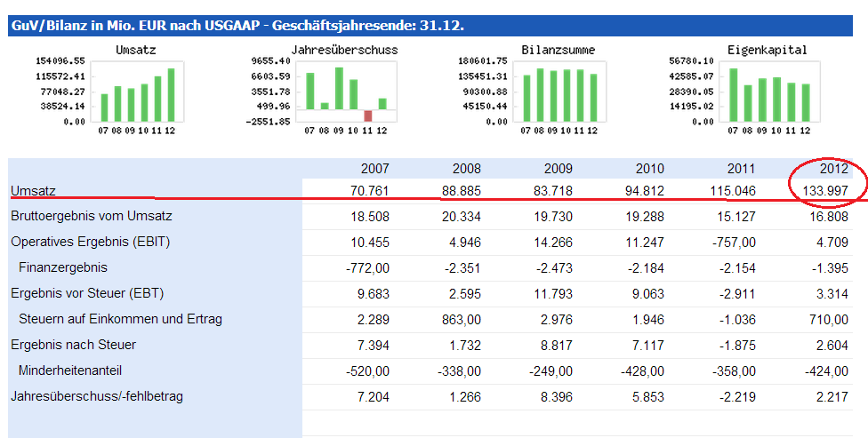868x438 pixels.
Task: Click the circled 2012 Umsatz value 133.997
Action: tap(824, 191)
